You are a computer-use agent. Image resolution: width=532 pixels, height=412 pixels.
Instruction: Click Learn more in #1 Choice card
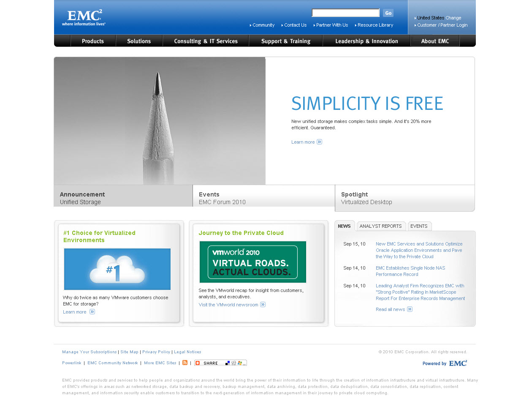pos(75,312)
